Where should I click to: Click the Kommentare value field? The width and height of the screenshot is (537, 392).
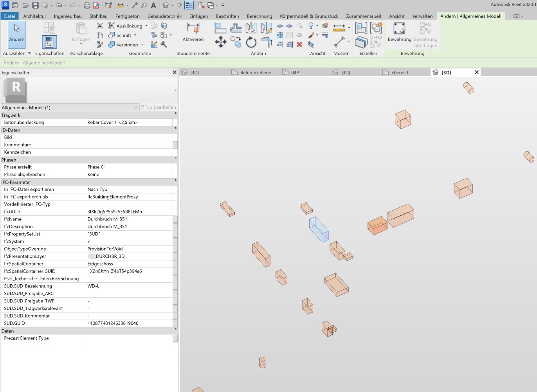point(130,145)
